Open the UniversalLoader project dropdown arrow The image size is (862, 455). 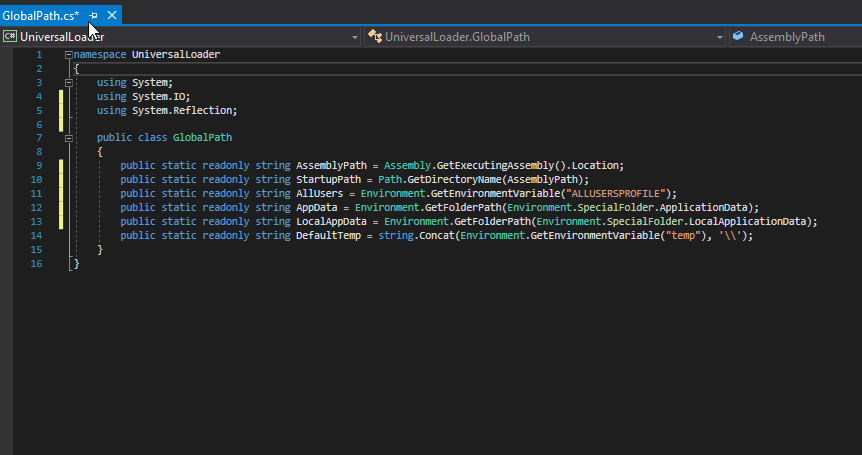pos(355,37)
